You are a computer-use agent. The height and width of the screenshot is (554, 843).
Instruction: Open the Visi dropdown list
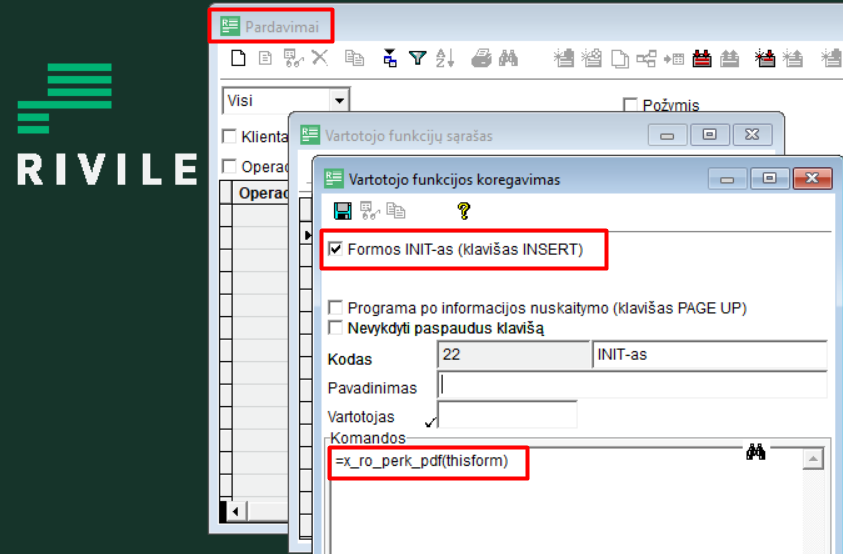pyautogui.click(x=339, y=101)
